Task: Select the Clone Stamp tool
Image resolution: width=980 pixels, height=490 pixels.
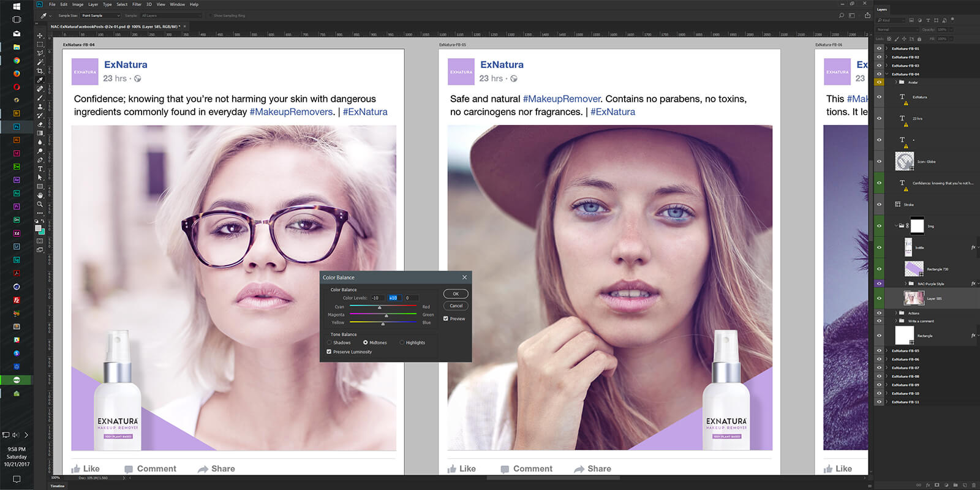Action: tap(40, 107)
